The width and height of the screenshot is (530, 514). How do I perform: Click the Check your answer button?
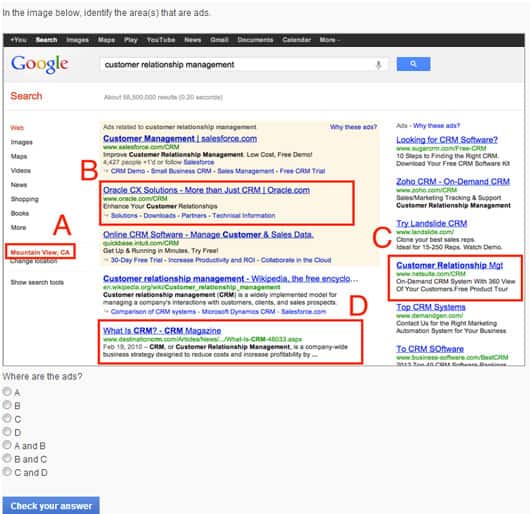(51, 506)
